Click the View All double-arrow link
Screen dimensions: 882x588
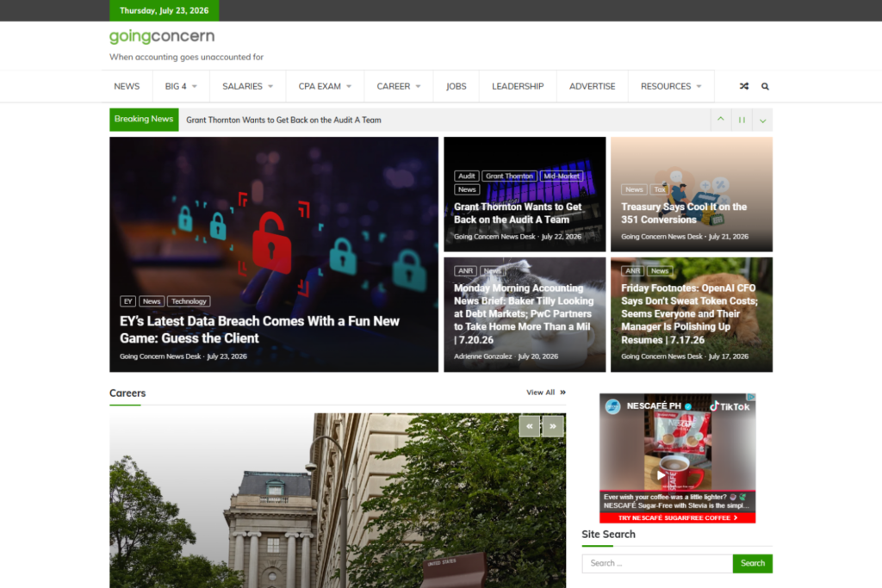pos(545,393)
